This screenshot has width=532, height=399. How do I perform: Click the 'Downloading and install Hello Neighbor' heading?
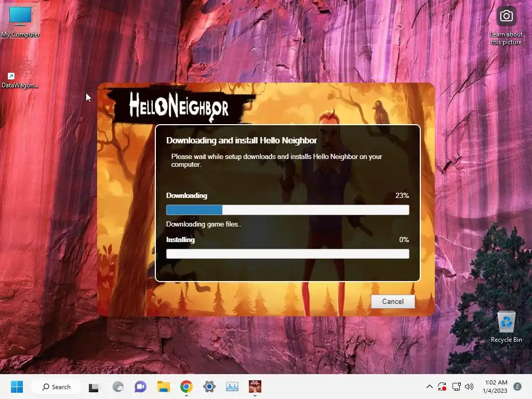[x=242, y=140]
